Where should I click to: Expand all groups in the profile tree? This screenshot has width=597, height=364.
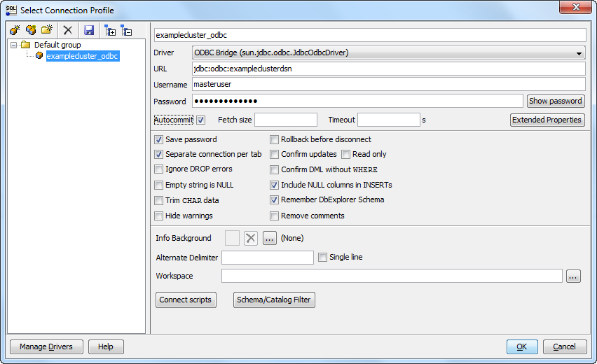[x=110, y=30]
